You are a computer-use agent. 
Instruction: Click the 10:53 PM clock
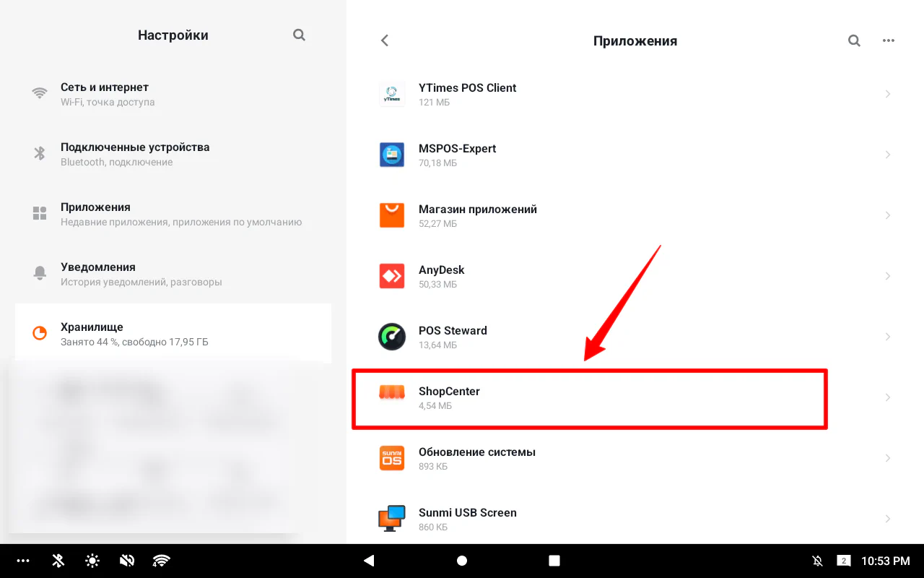[885, 561]
